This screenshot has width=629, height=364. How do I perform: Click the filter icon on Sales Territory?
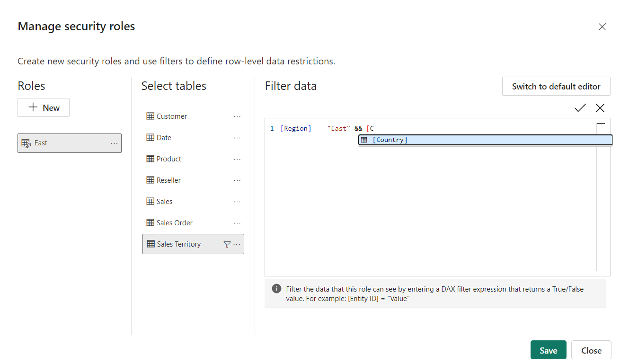pyautogui.click(x=227, y=244)
